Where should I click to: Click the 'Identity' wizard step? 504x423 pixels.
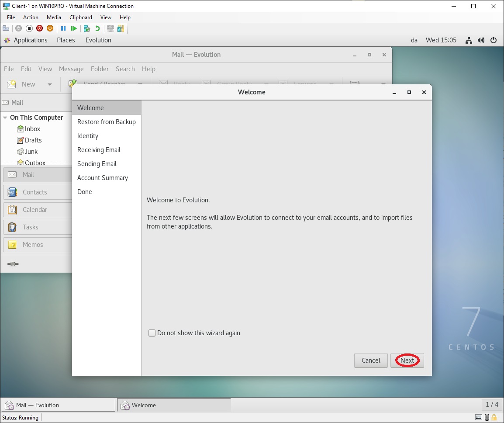tap(107, 136)
